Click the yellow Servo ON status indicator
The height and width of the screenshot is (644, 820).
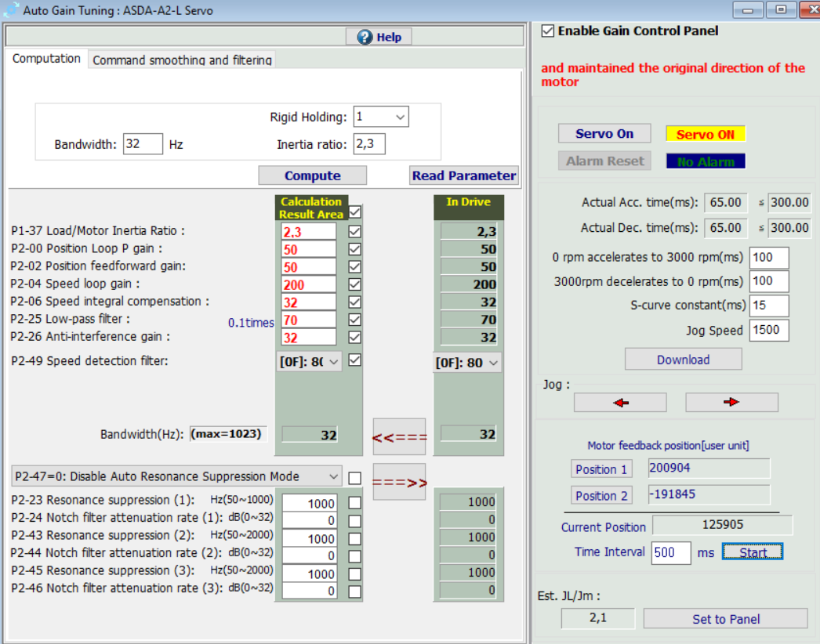[705, 134]
